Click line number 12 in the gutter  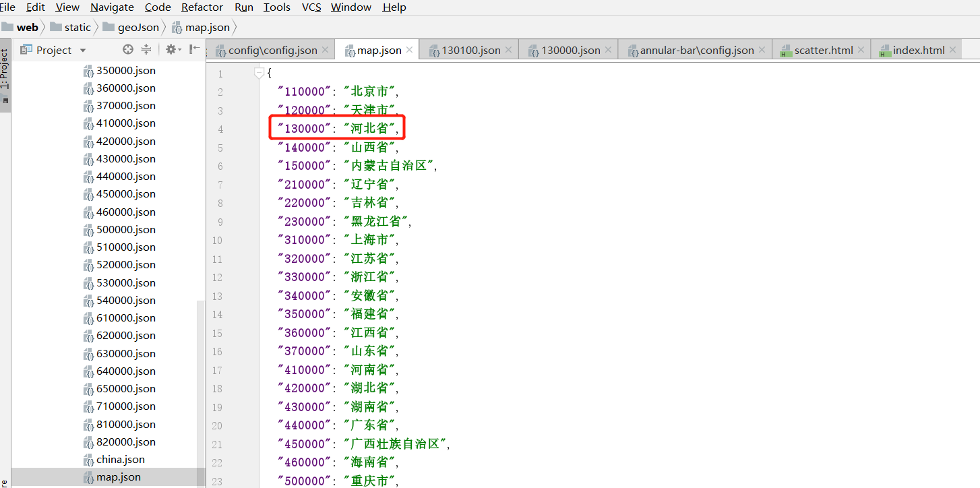point(216,278)
